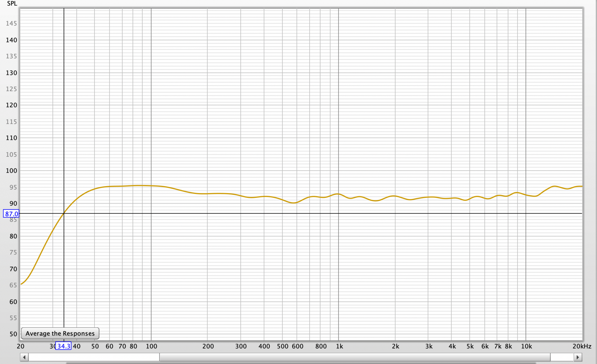This screenshot has width=597, height=364.
Task: Click the Average the Responses button
Action: pyautogui.click(x=60, y=333)
